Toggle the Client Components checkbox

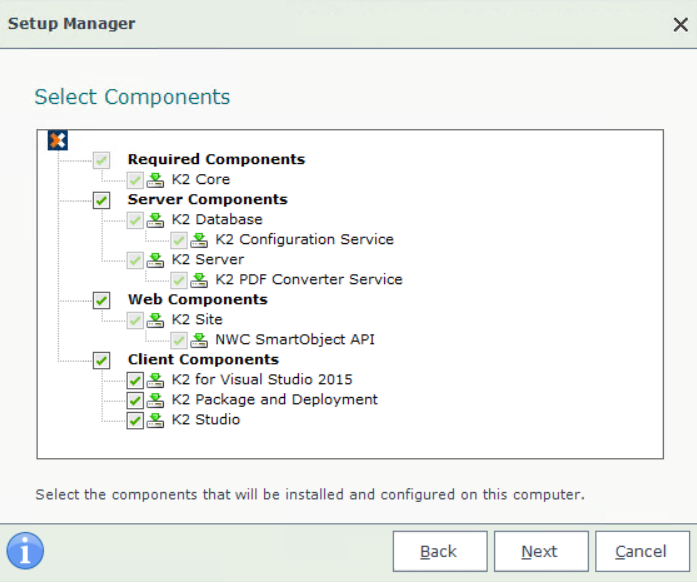(102, 360)
